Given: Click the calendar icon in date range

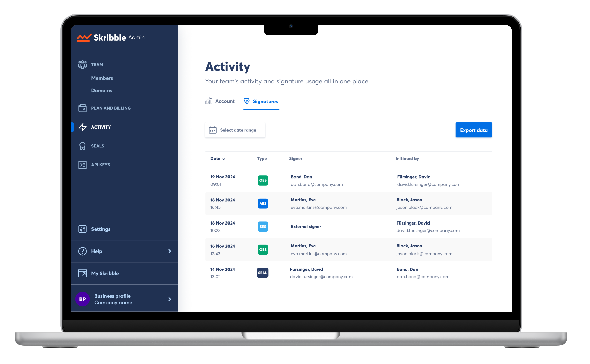Looking at the screenshot, I should pos(212,130).
